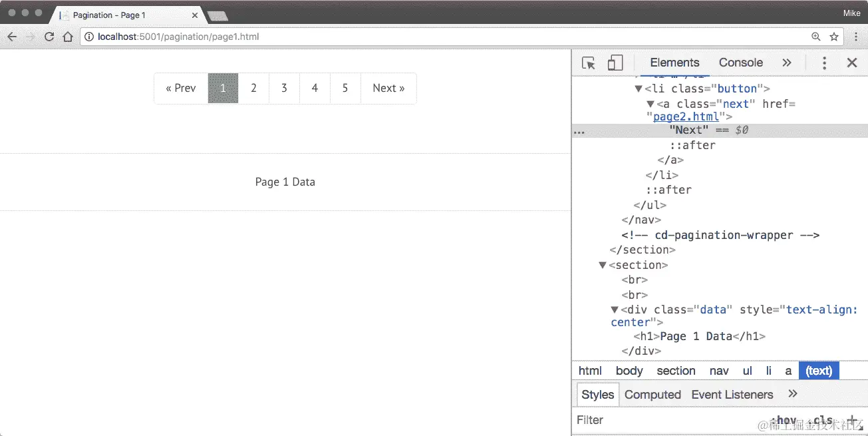
Task: Select the </ul> closing tag row
Action: pyautogui.click(x=650, y=205)
